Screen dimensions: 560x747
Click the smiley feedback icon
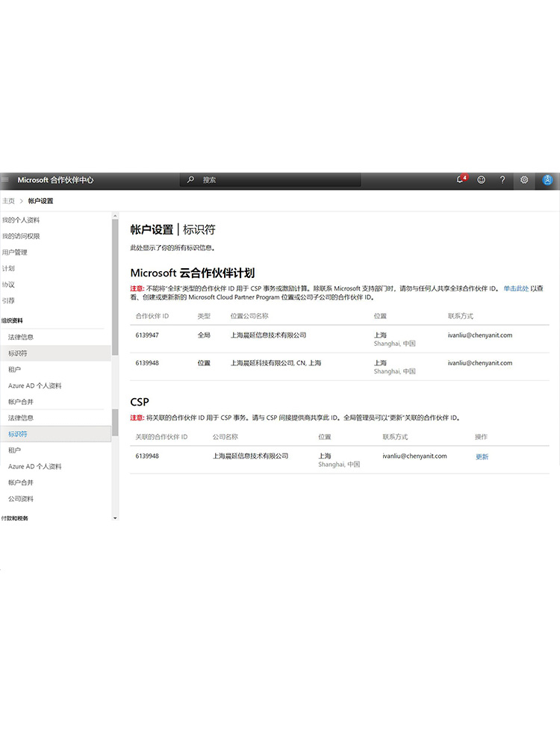click(482, 180)
